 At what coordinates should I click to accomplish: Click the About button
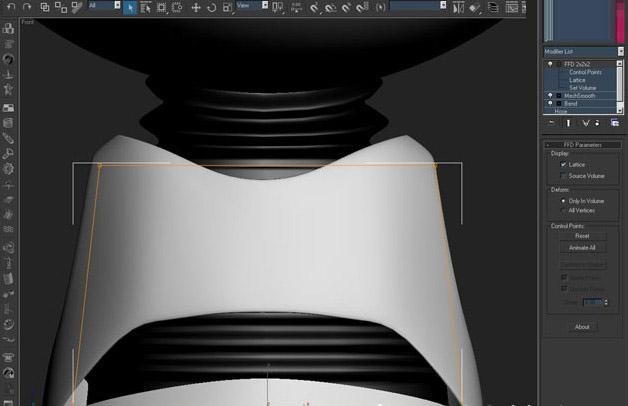582,327
